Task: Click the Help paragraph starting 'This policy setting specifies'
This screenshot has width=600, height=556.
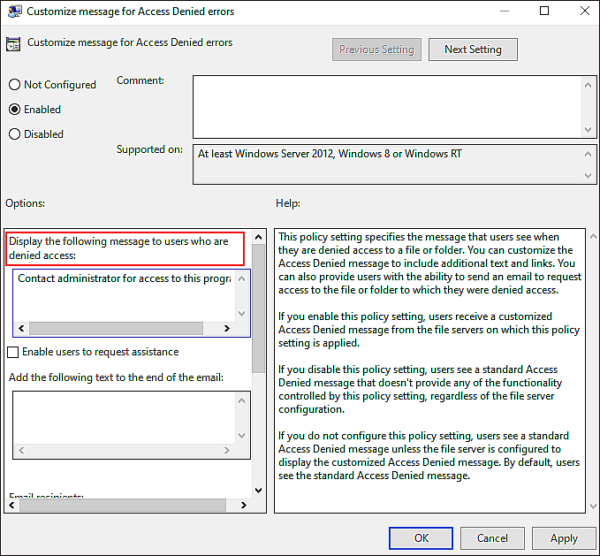Action: pos(430,263)
